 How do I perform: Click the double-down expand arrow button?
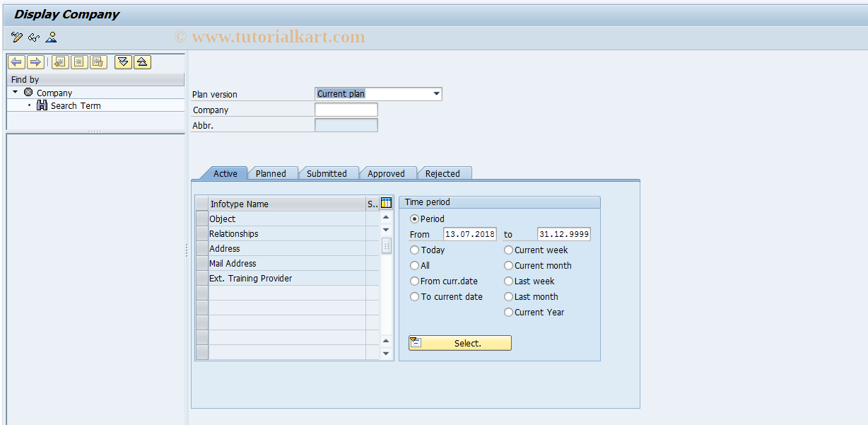(x=122, y=62)
